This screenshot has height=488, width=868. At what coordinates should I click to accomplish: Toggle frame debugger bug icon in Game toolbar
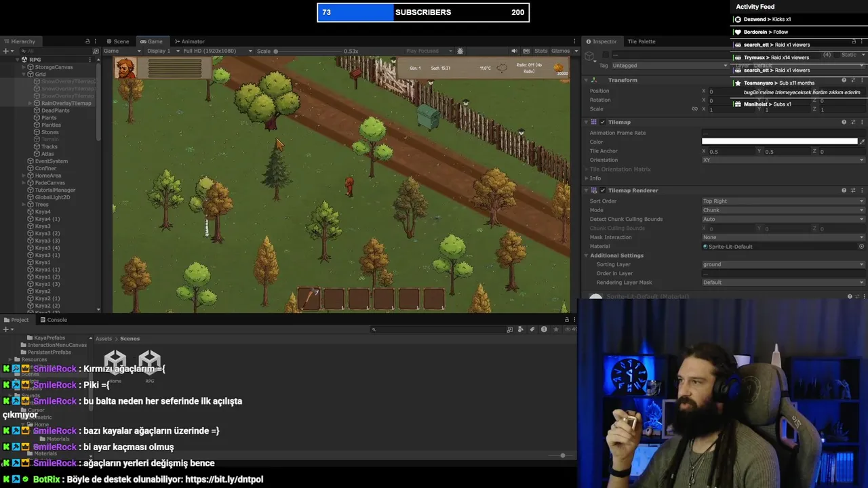tap(460, 51)
